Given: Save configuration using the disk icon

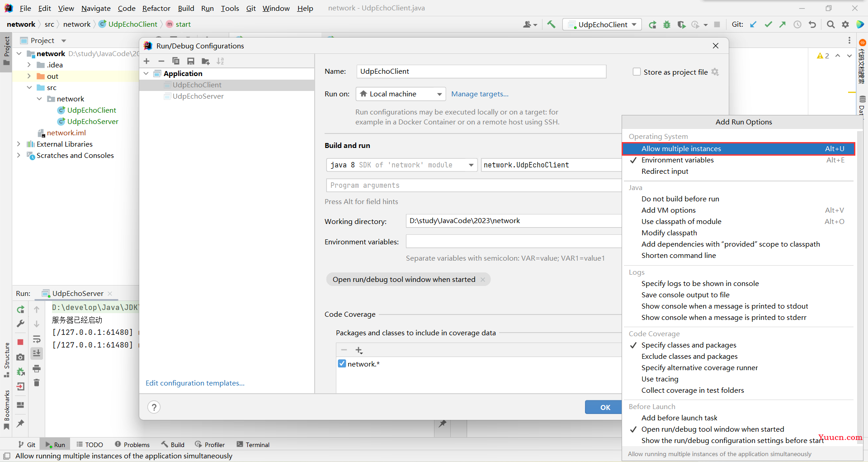Looking at the screenshot, I should [x=191, y=61].
